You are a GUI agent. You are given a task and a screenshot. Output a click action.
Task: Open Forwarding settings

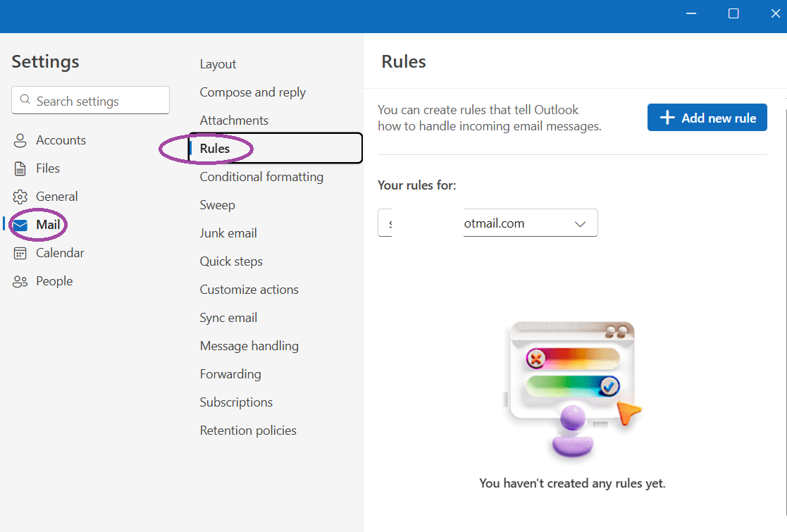pyautogui.click(x=230, y=374)
